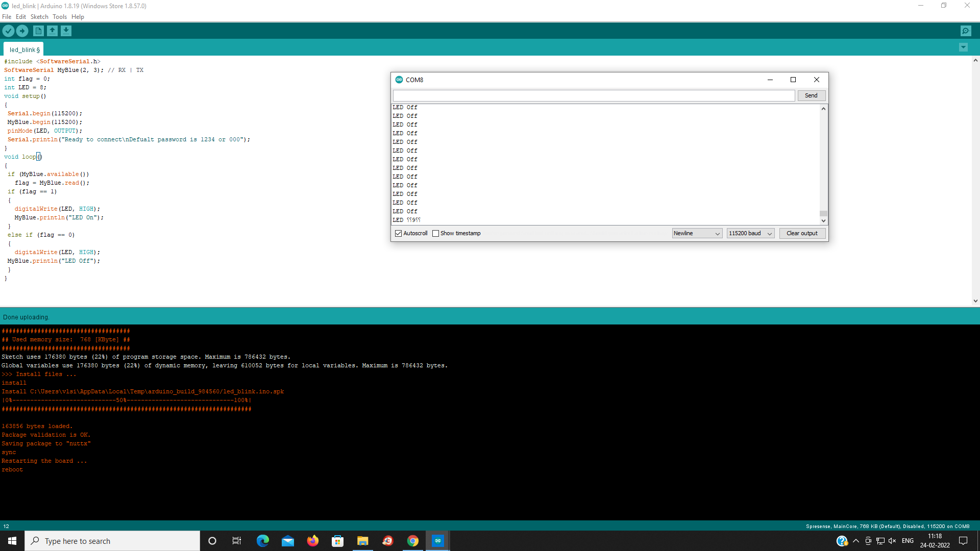Click the Verify sketch checkmark icon
This screenshot has height=551, width=980.
click(x=8, y=31)
